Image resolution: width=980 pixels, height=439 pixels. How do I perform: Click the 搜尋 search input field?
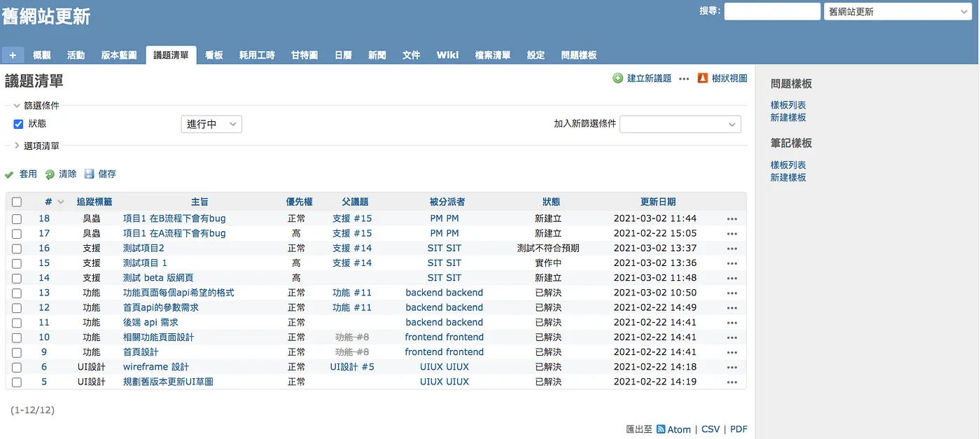(772, 11)
